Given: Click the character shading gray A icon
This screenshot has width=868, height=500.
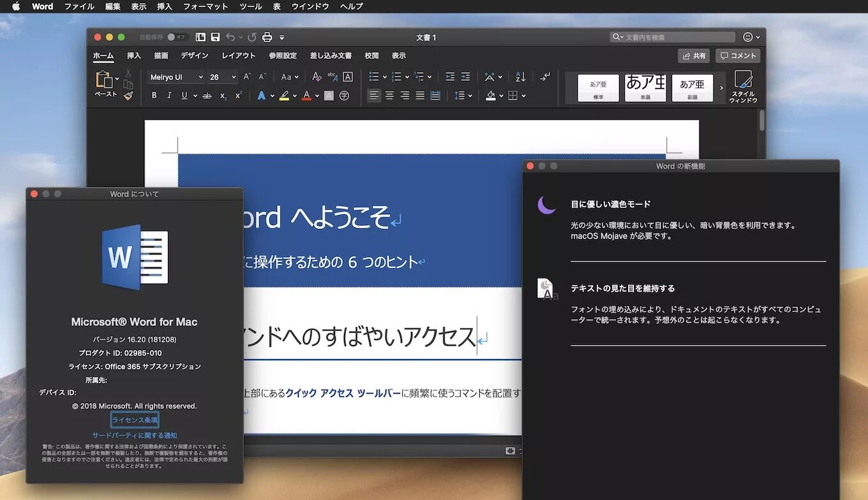Looking at the screenshot, I should pos(329,96).
